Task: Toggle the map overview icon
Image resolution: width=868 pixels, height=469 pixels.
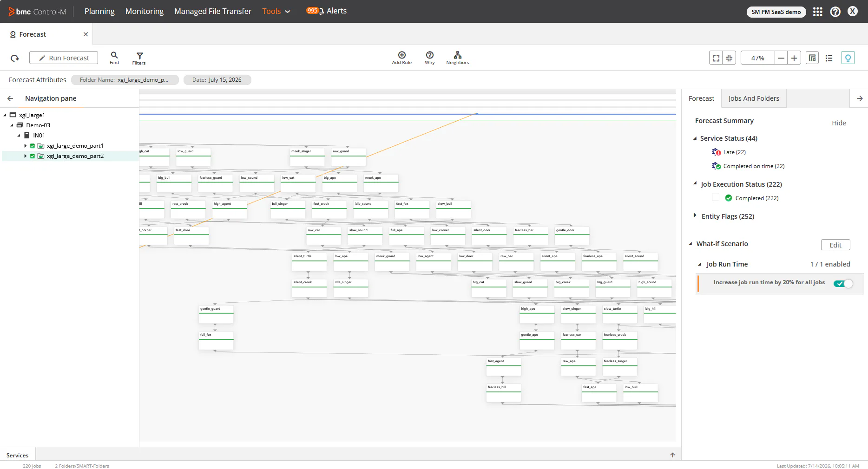Action: (812, 58)
